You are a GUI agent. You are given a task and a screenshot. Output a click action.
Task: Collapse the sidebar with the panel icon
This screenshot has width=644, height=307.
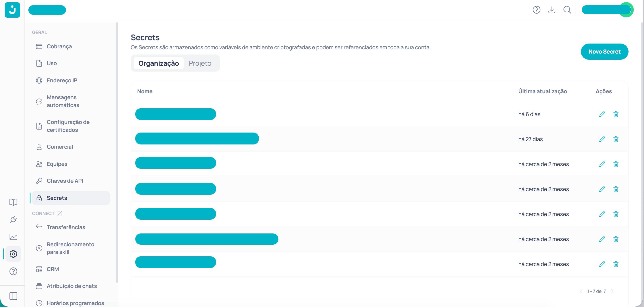click(x=13, y=296)
